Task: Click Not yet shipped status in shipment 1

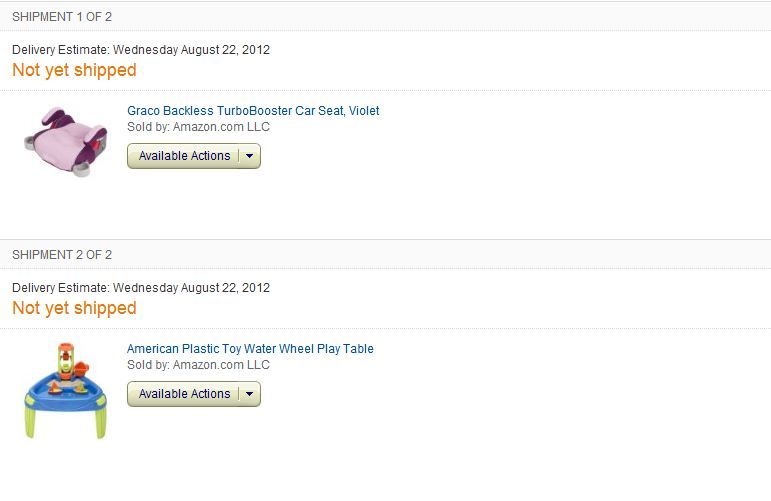Action: pos(74,70)
